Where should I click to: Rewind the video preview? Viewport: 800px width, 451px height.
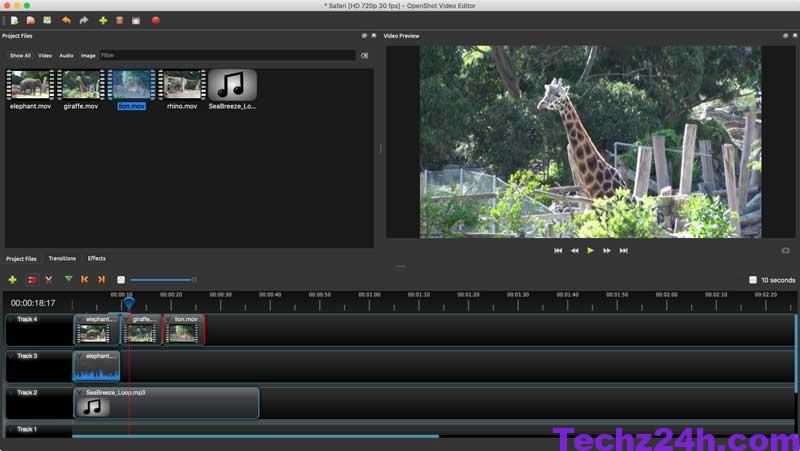574,250
